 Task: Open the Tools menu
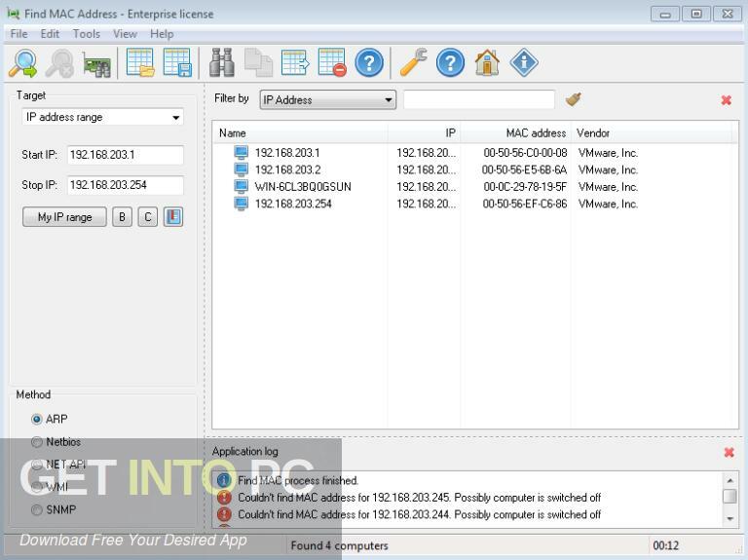(87, 34)
